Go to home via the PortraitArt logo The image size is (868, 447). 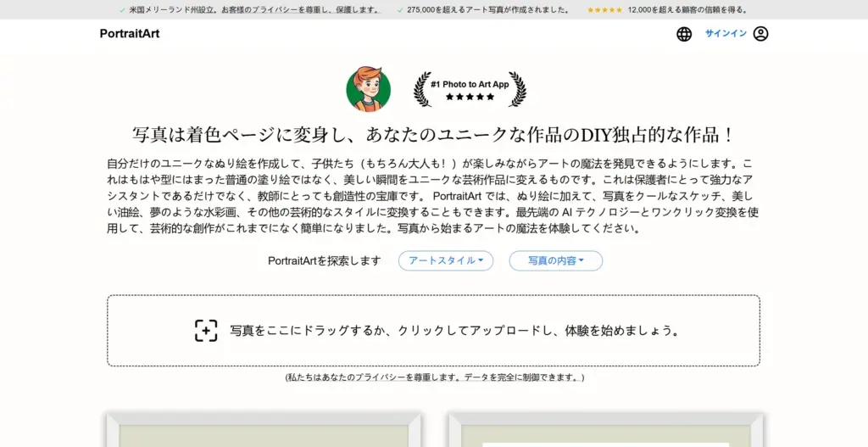[129, 34]
